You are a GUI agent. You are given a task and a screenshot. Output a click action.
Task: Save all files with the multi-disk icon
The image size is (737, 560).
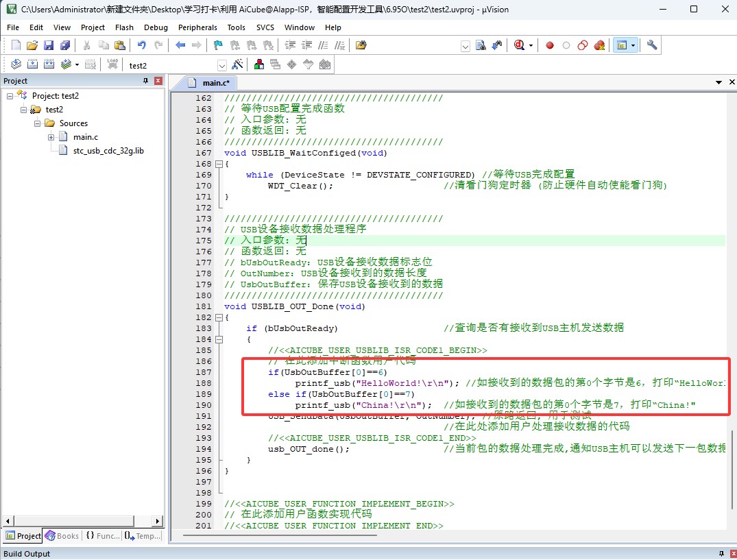point(65,45)
